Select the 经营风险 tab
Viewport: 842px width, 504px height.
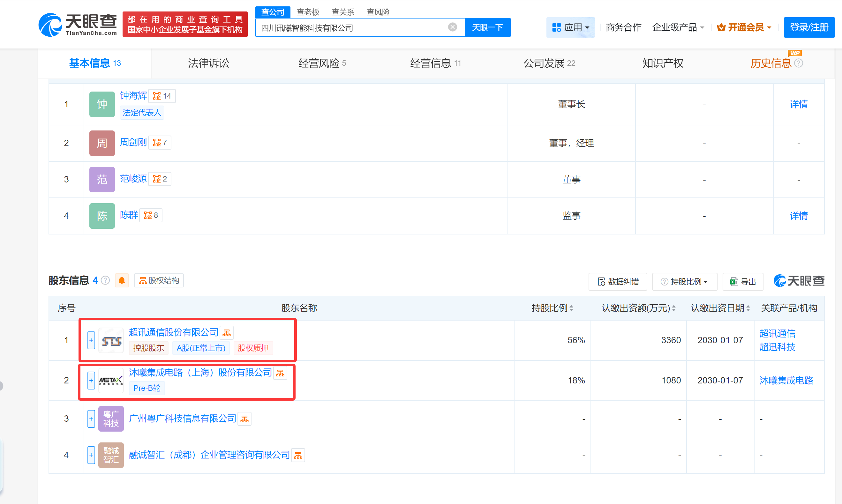(x=322, y=63)
